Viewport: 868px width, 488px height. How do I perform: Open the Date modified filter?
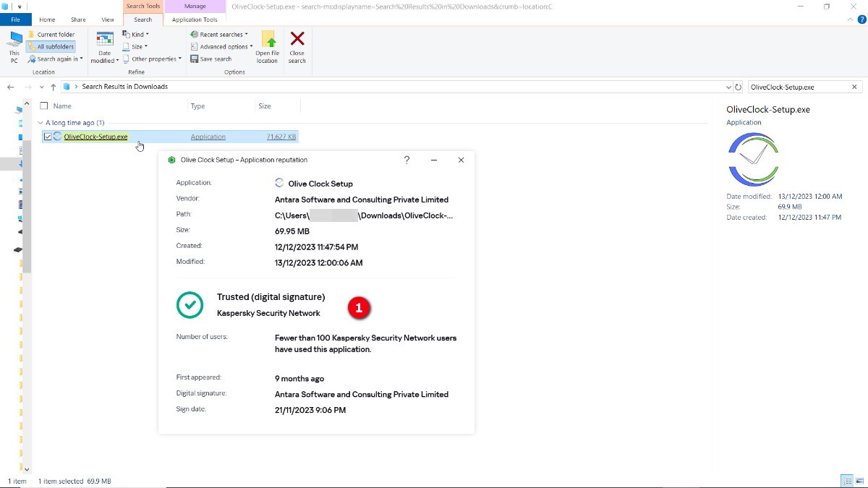[x=105, y=47]
